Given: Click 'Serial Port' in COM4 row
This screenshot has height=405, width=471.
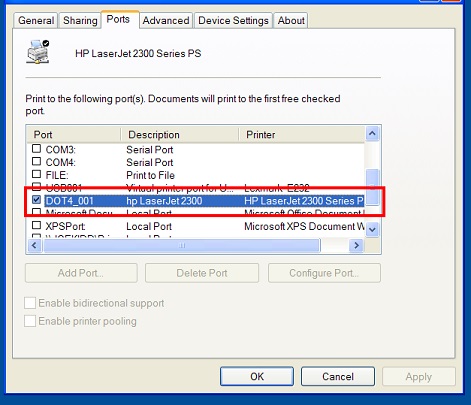Looking at the screenshot, I should click(150, 162).
